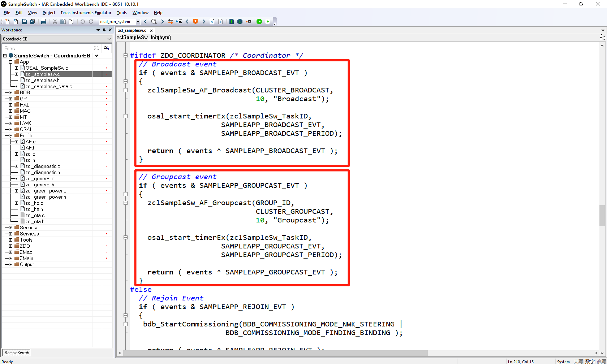This screenshot has height=364, width=607.
Task: Toggle bookmark with the orange bookmark icon
Action: (195, 22)
